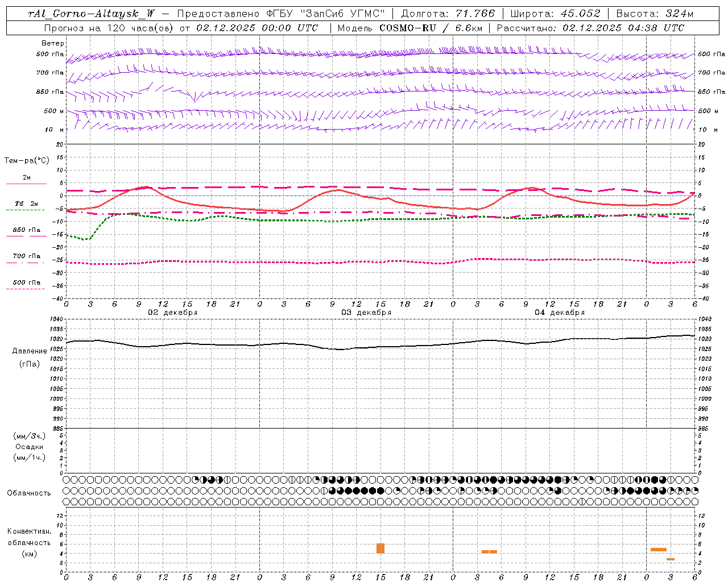Click the solid red 2м legend line
Image resolution: width=728 pixels, height=582 pixels.
pos(26,184)
